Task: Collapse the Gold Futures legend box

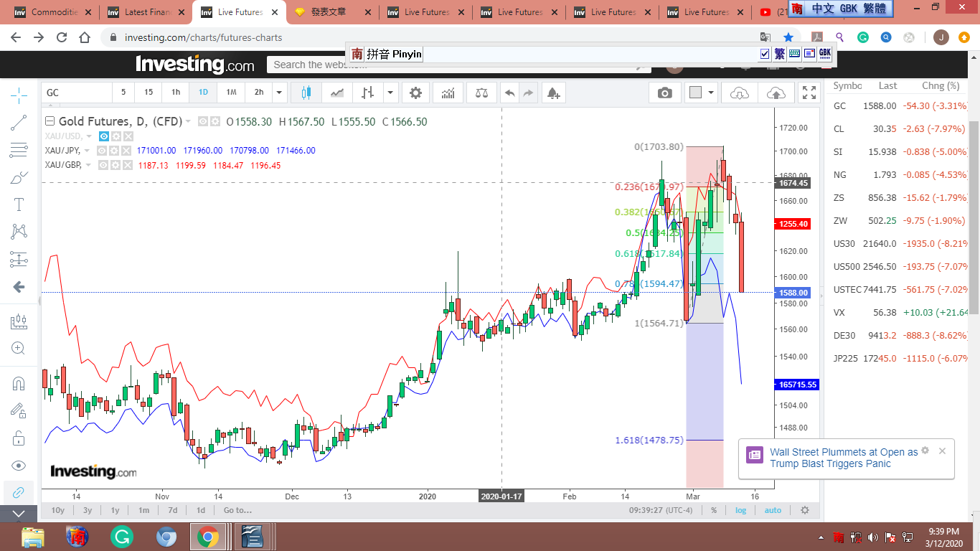Action: coord(50,121)
